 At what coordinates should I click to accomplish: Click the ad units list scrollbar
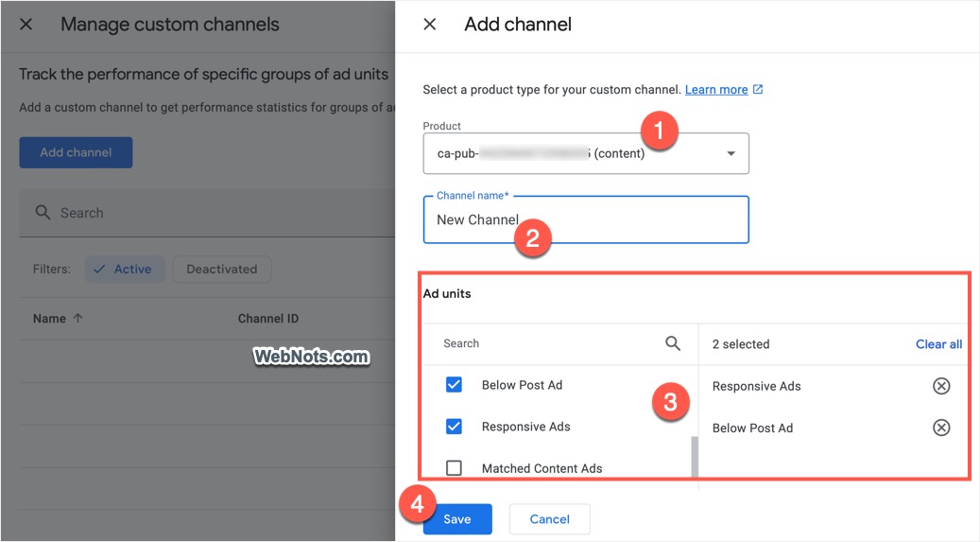pyautogui.click(x=695, y=458)
